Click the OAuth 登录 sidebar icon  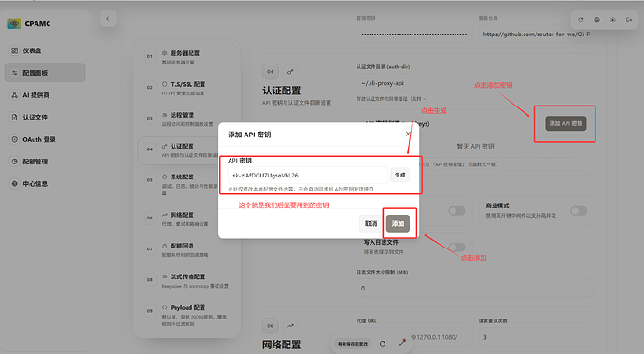(14, 139)
